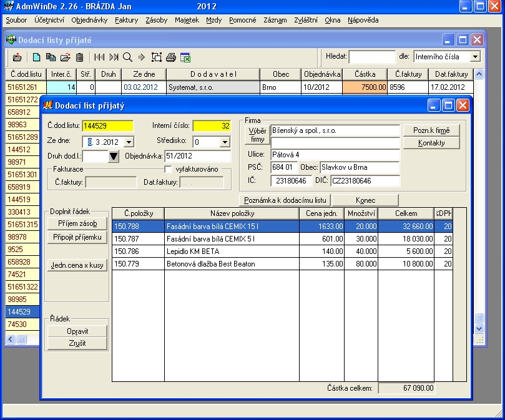Viewport: 505px width, 420px height.
Task: Click the selection frame icon in toolbar
Action: click(x=157, y=57)
